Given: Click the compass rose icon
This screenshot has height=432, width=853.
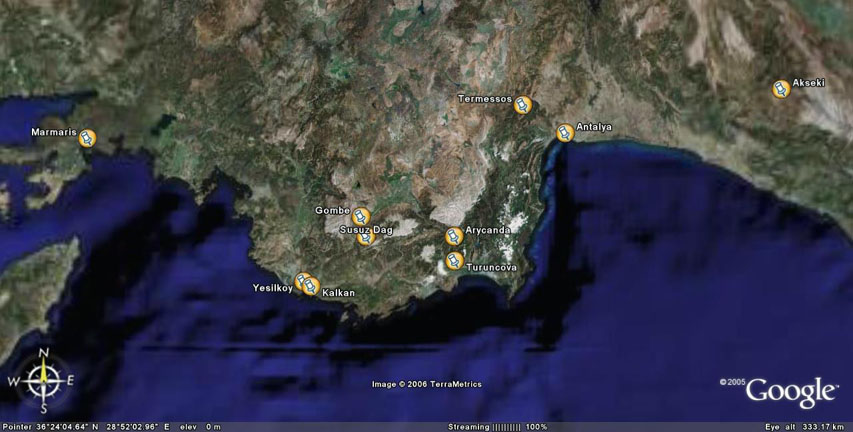Looking at the screenshot, I should (x=44, y=380).
